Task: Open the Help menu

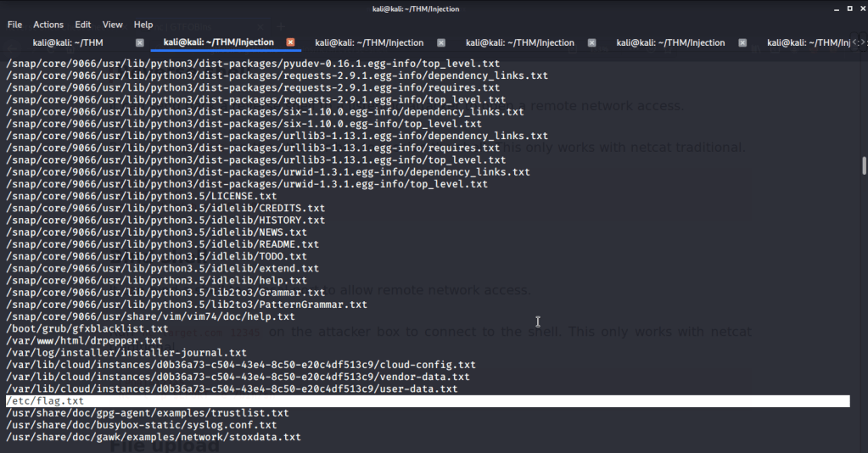Action: pos(143,25)
